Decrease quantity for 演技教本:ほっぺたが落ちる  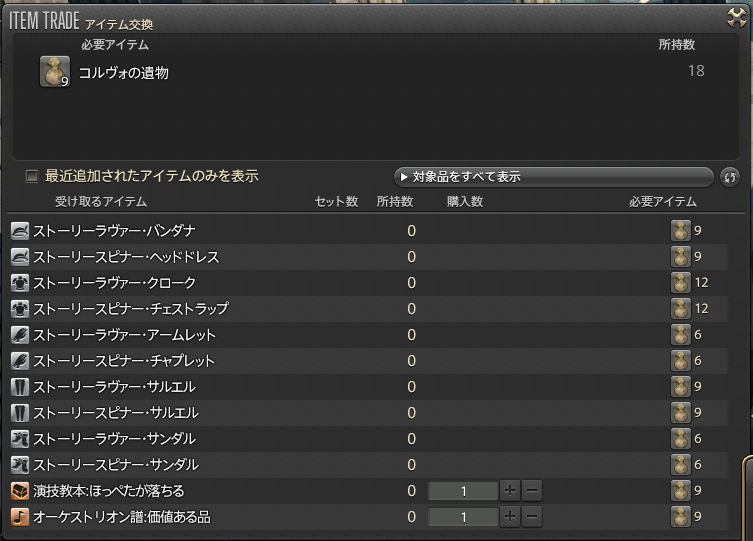[532, 491]
